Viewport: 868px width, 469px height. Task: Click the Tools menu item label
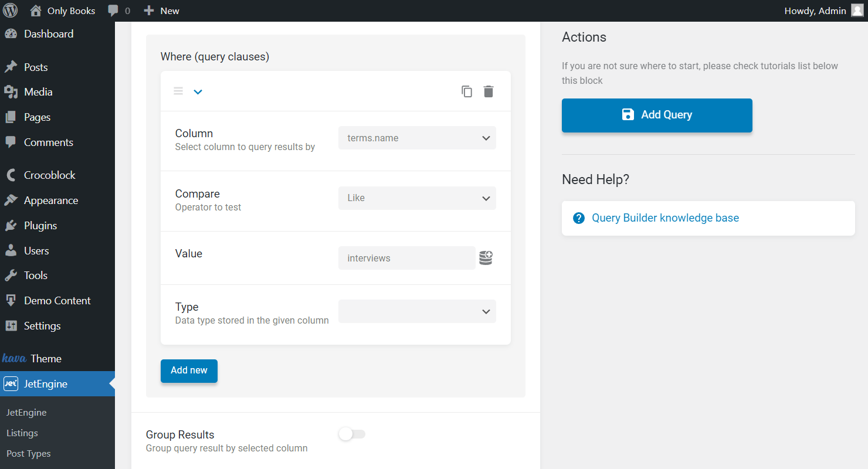[x=36, y=276]
